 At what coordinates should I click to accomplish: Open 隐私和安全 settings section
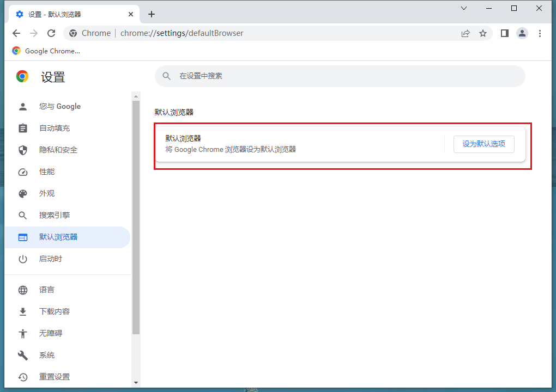pyautogui.click(x=68, y=150)
